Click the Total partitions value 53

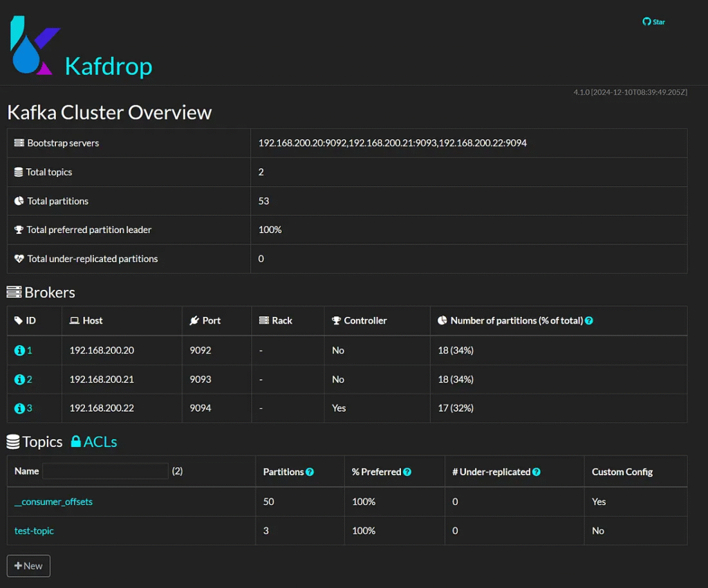pyautogui.click(x=263, y=201)
